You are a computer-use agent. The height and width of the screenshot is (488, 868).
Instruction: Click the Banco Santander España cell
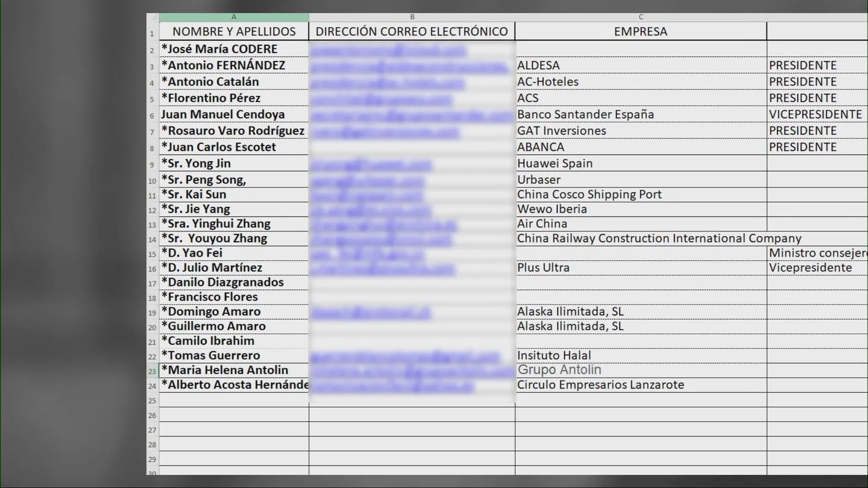point(641,114)
